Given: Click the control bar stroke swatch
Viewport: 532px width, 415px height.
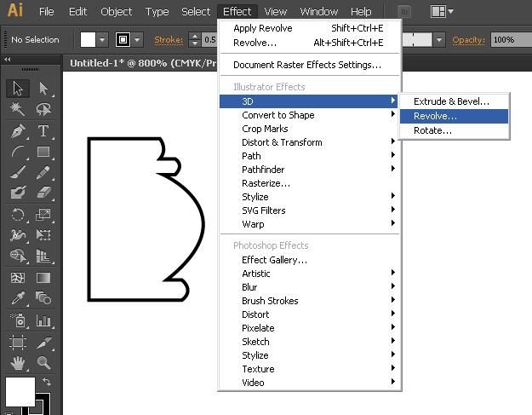Looking at the screenshot, I should [x=123, y=40].
